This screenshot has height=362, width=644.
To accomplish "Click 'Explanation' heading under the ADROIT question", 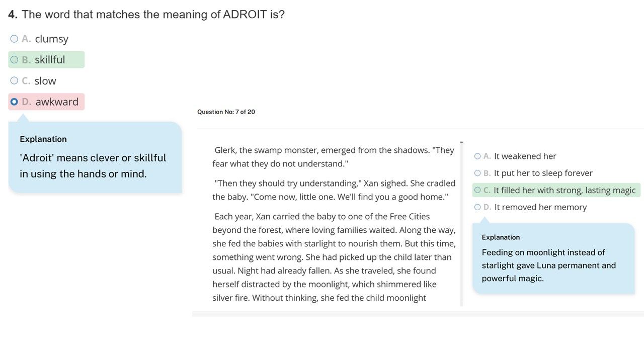I will (x=43, y=139).
